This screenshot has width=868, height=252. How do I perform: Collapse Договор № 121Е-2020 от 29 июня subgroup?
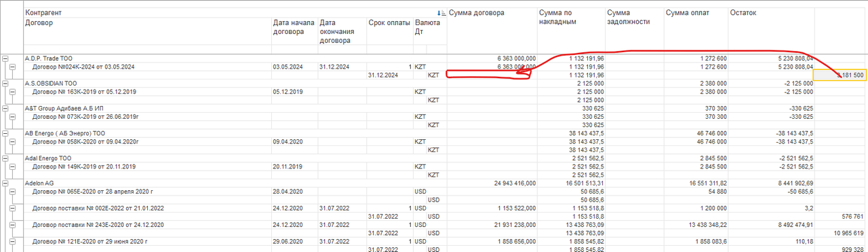[x=13, y=241]
